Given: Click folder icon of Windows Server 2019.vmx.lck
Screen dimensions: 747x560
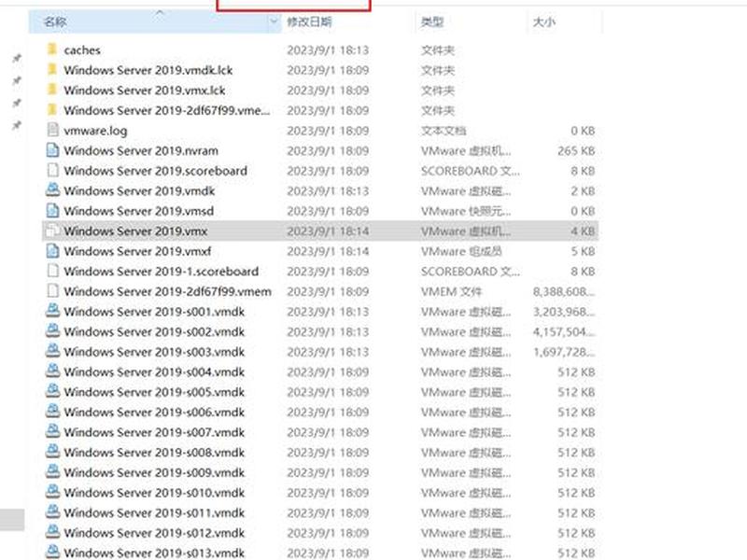Looking at the screenshot, I should tap(52, 90).
